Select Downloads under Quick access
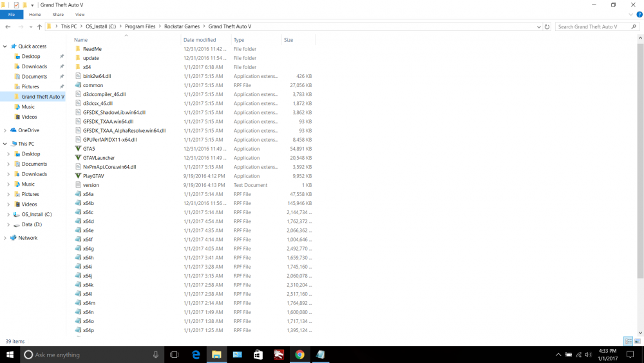The width and height of the screenshot is (644, 363). tap(34, 66)
